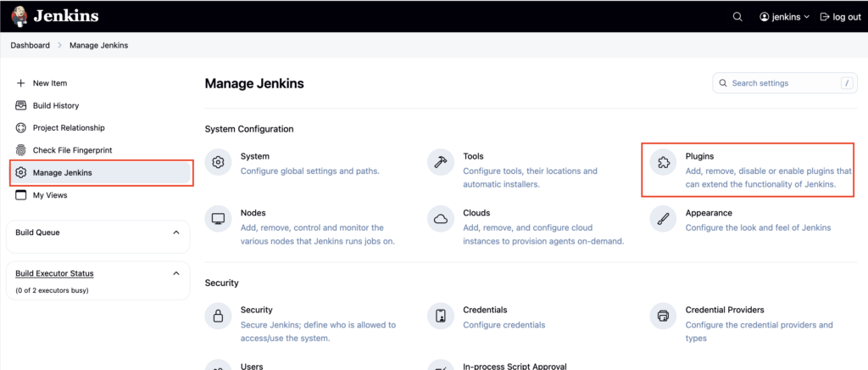Click 'Configure global settings and paths.' text
Viewport: 868px width, 370px height.
[x=310, y=171]
